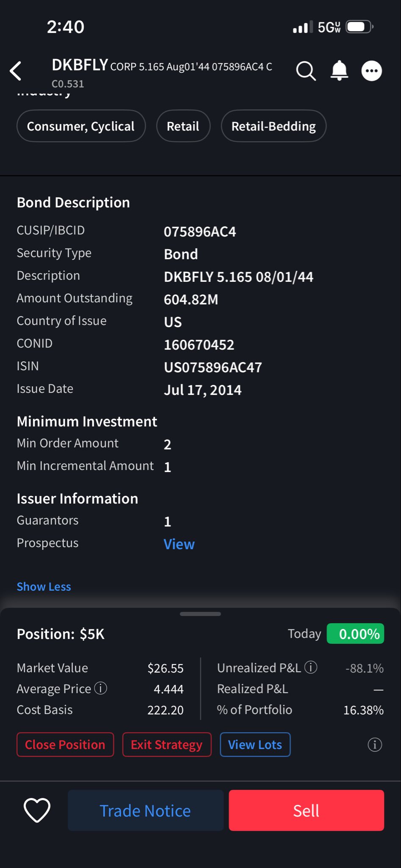This screenshot has height=868, width=401.
Task: Tap the Trade Notice button
Action: coord(146,810)
